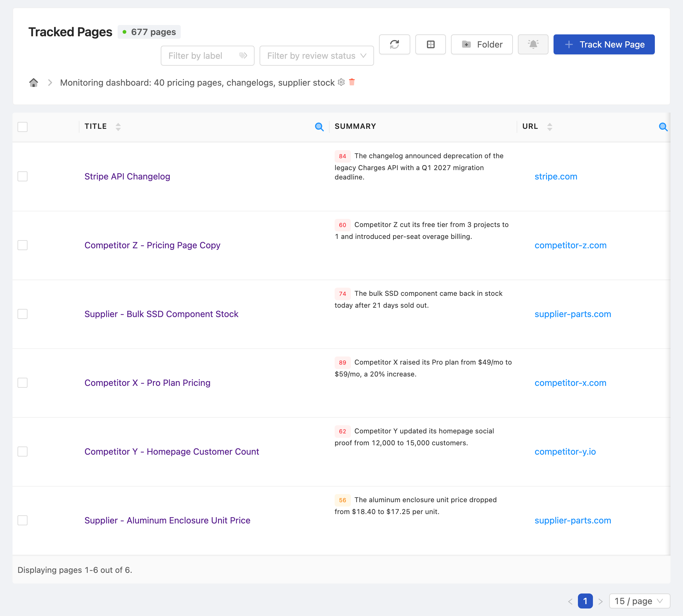Screen dimensions: 683x616
Task: Click score badge 89 on Competitor X row
Action: coord(342,362)
